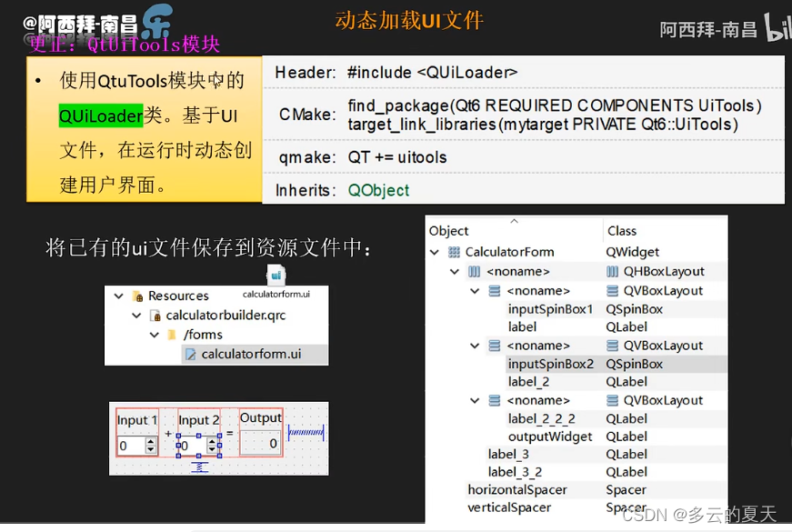Click the 'QT += uitools' qmake line
This screenshot has width=792, height=532.
(x=397, y=157)
